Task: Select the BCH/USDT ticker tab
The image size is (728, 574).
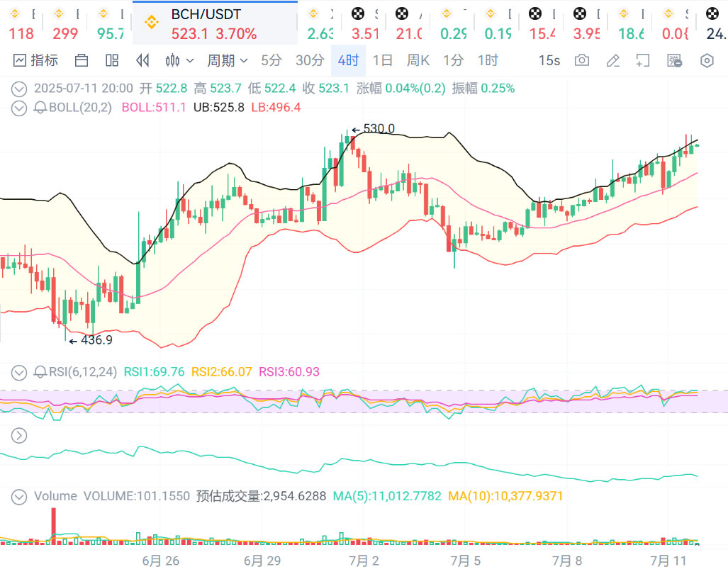Action: [215, 23]
